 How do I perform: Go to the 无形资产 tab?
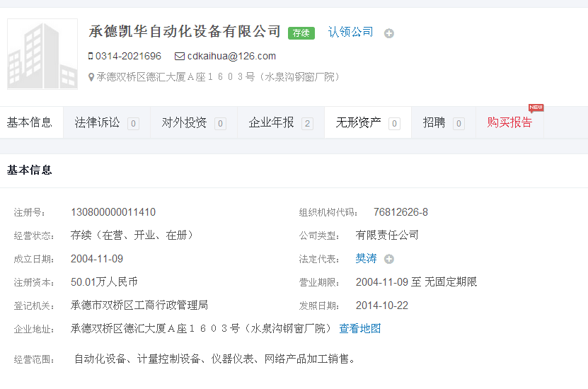(x=358, y=122)
